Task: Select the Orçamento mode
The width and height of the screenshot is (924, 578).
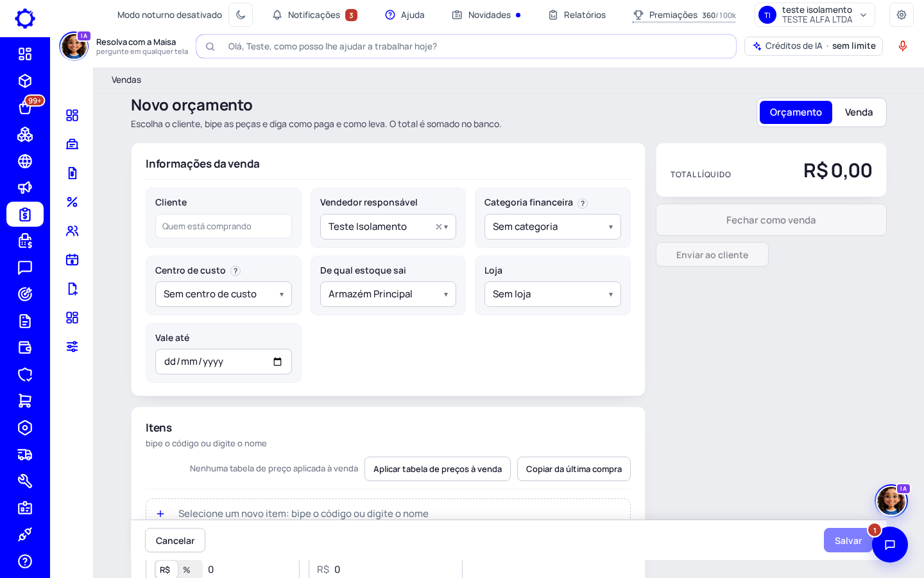Action: [x=796, y=112]
